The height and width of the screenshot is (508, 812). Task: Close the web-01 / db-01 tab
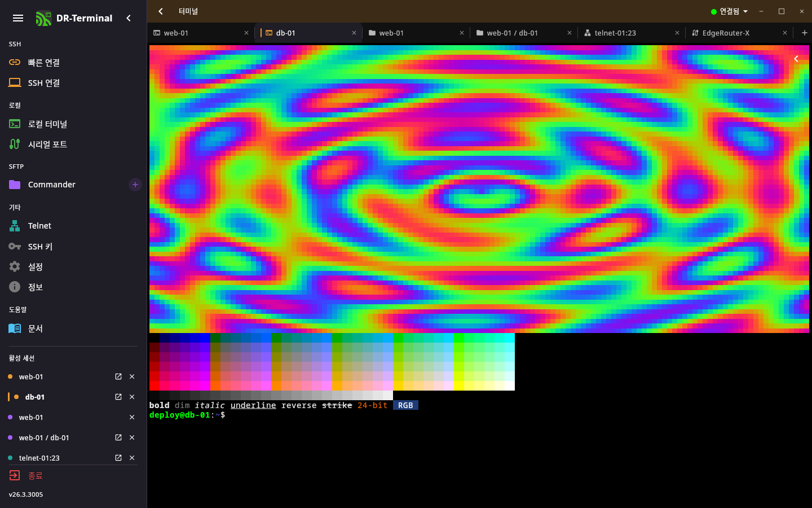(570, 33)
